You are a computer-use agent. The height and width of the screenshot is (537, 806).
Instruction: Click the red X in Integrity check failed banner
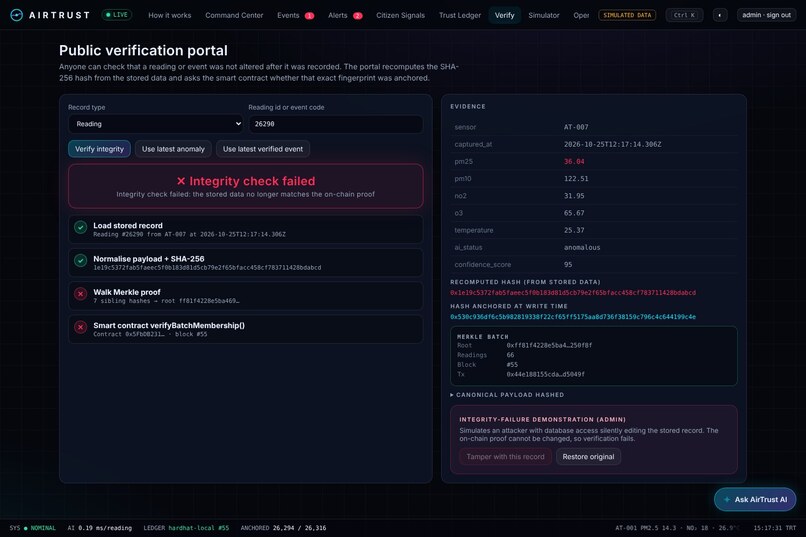[x=181, y=181]
